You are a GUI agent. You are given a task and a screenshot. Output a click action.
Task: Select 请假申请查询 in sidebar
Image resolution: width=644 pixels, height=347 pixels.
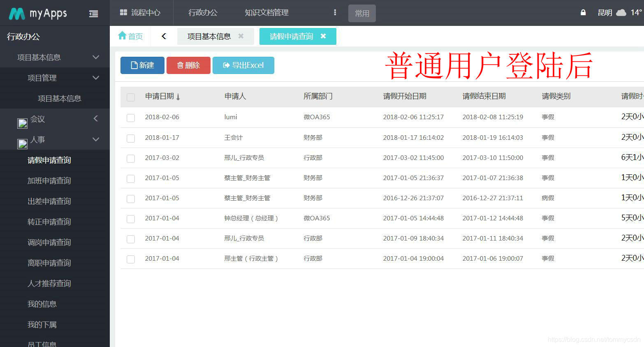[x=49, y=160]
